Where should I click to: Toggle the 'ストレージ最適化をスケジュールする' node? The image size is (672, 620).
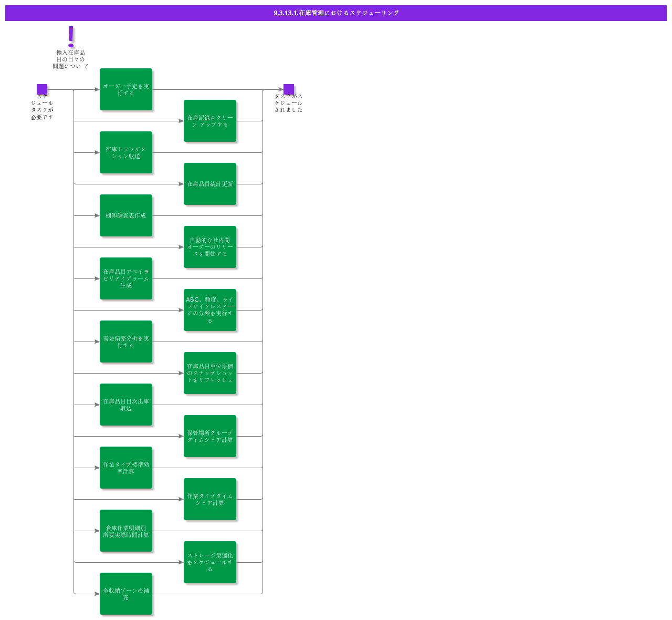[210, 562]
